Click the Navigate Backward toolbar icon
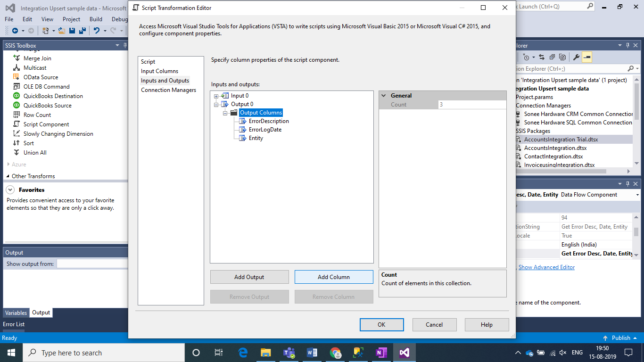This screenshot has width=644, height=362. pyautogui.click(x=15, y=31)
